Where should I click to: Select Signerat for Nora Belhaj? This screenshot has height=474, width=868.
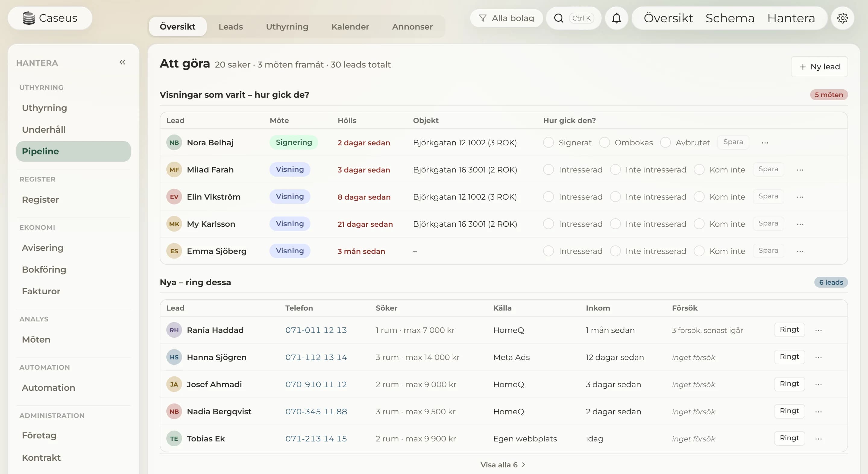click(548, 143)
